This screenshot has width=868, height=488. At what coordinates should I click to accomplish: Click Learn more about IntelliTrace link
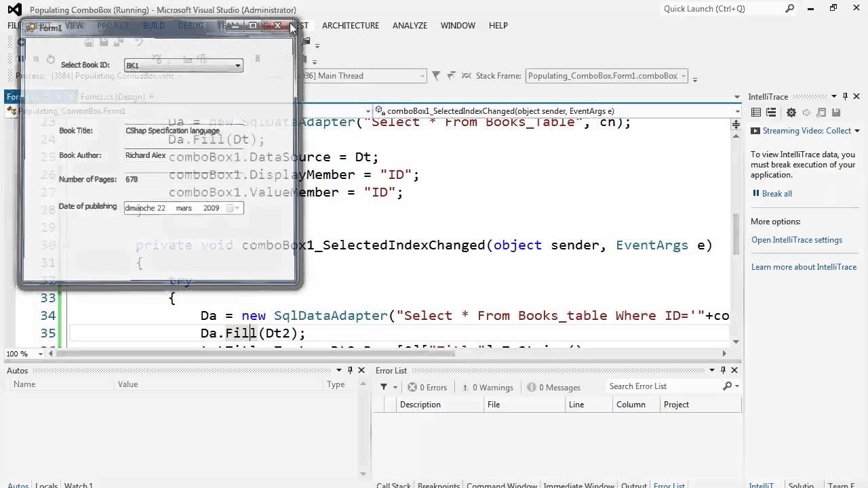pyautogui.click(x=804, y=267)
